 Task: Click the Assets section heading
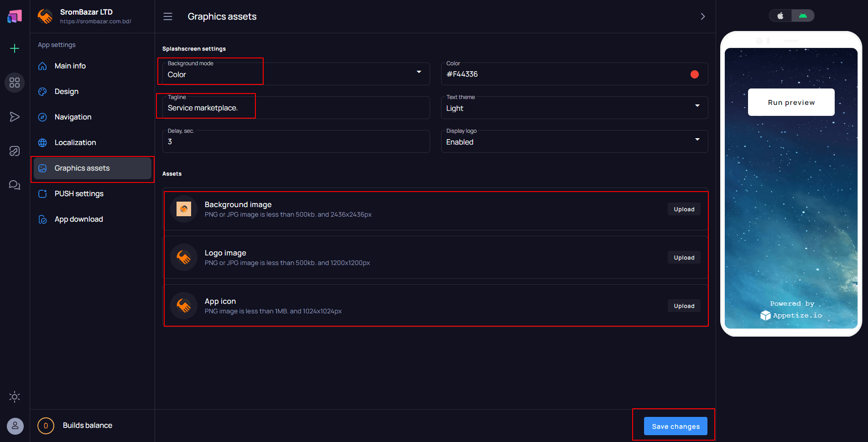tap(172, 174)
